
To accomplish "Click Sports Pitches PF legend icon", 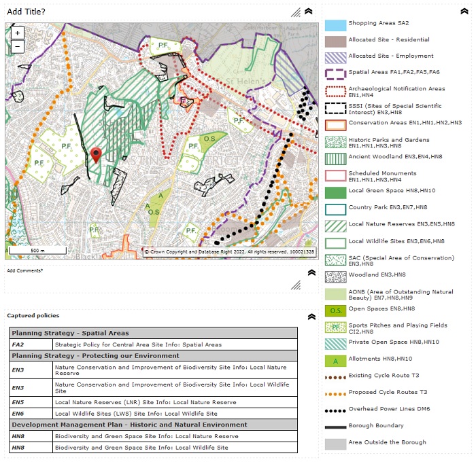I will [335, 327].
